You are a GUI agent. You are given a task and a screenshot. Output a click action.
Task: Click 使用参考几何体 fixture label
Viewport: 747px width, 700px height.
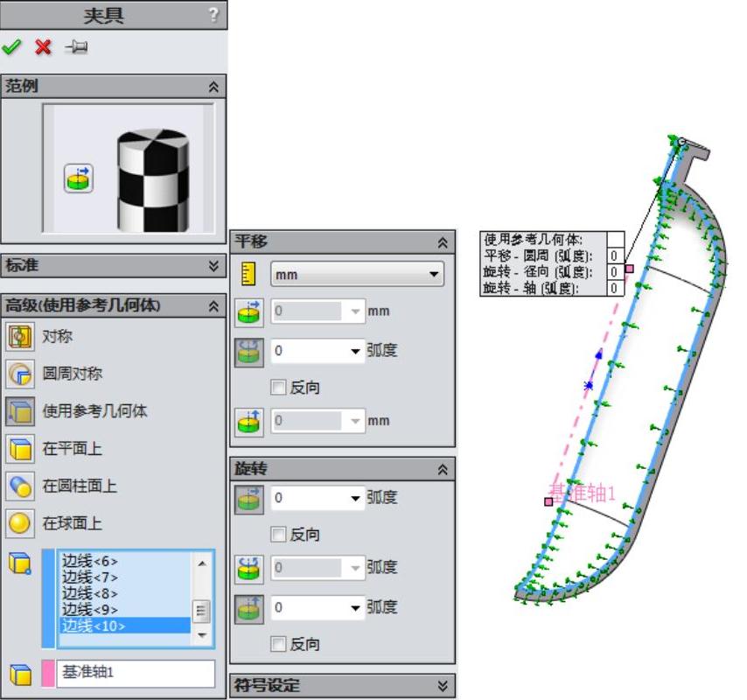94,411
